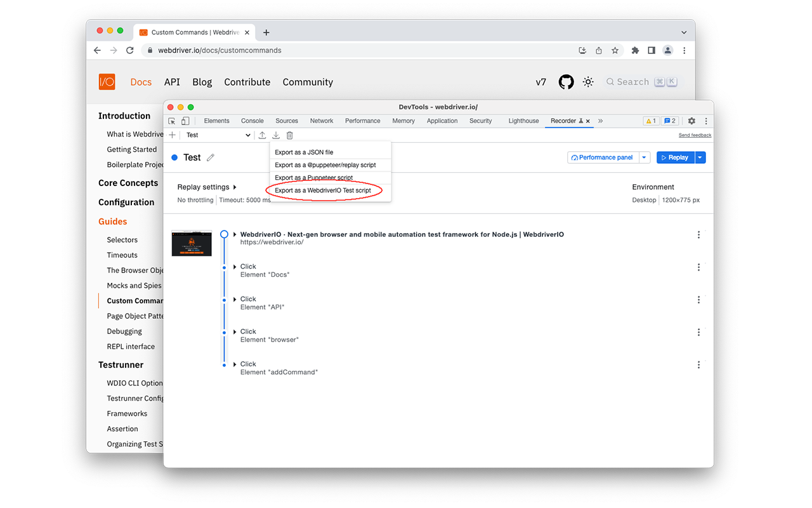
Task: Open the Chrome profile avatar
Action: (x=667, y=50)
